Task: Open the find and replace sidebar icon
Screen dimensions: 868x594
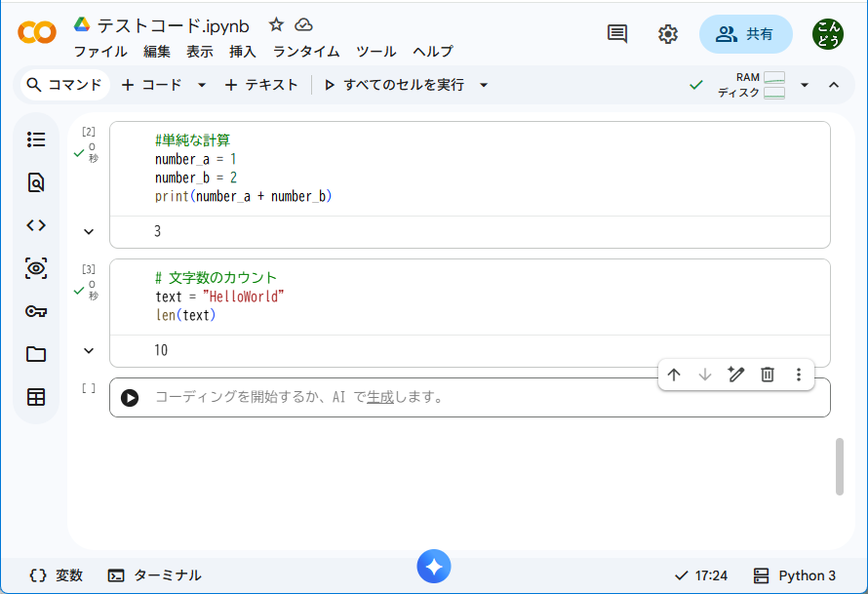Action: point(36,182)
